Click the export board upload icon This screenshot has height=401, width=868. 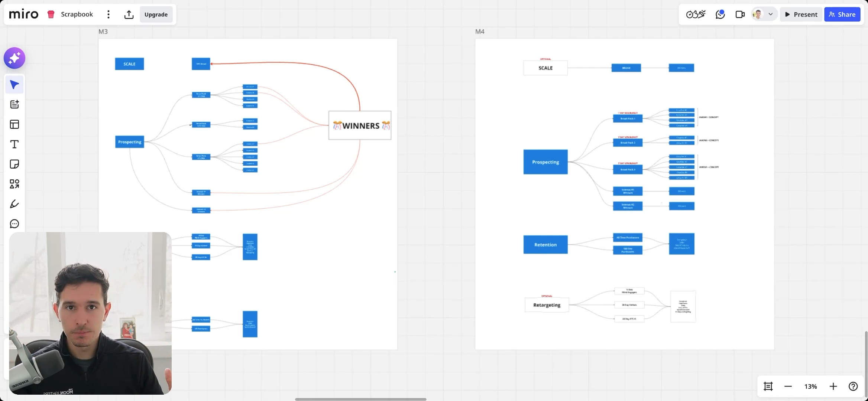(129, 14)
